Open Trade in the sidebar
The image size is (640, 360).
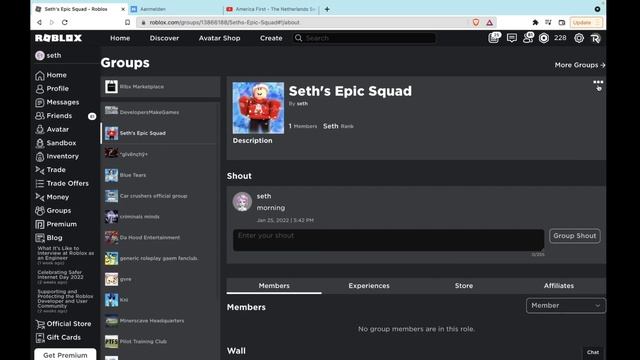point(50,170)
